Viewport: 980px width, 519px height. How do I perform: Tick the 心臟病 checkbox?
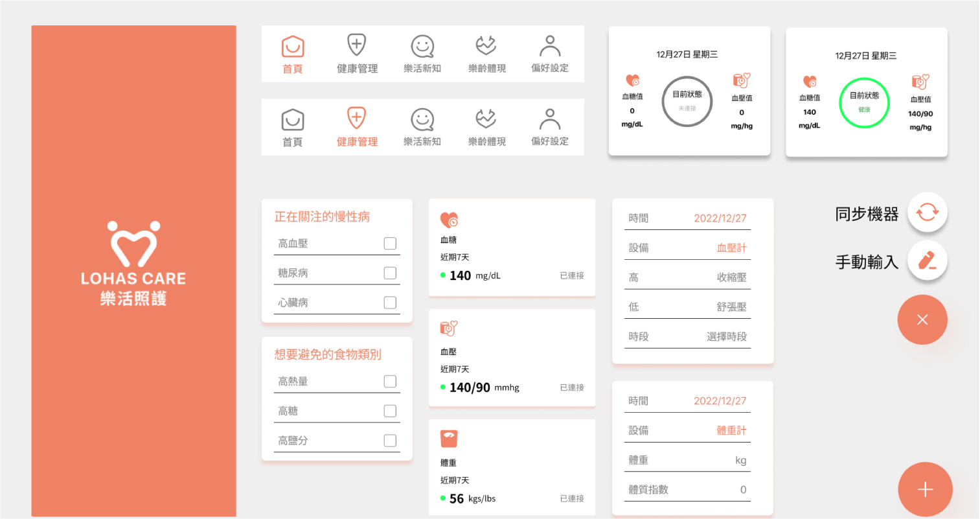(390, 303)
